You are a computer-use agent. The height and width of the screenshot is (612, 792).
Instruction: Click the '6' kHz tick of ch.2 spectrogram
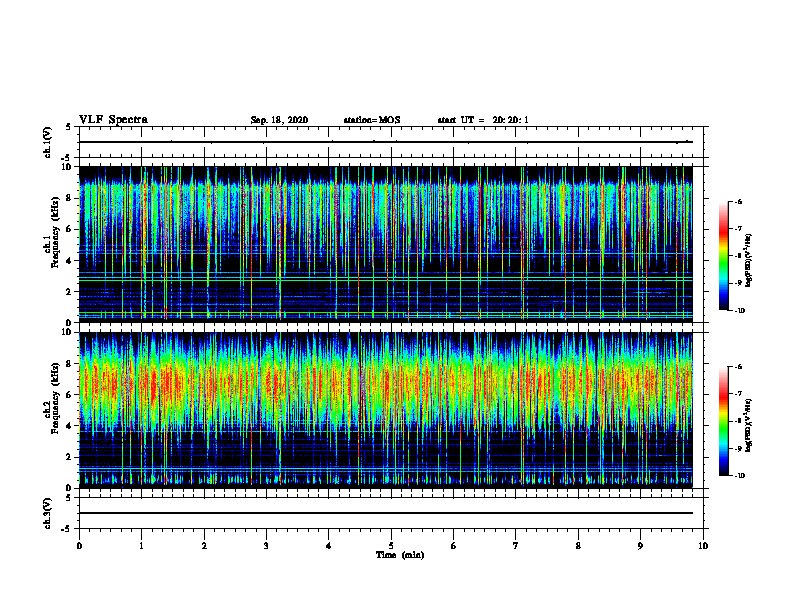(70, 395)
